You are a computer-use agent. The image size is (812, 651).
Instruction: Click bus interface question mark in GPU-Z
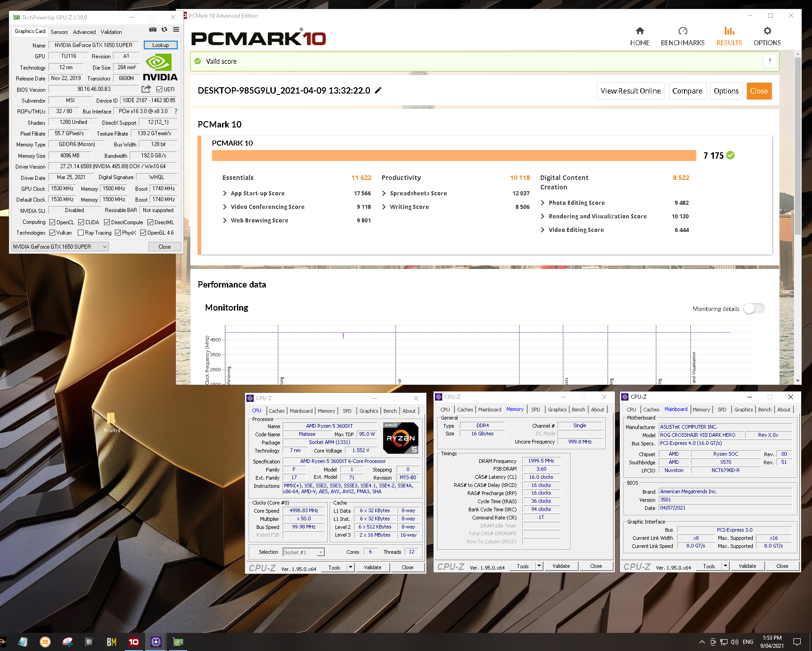(176, 111)
